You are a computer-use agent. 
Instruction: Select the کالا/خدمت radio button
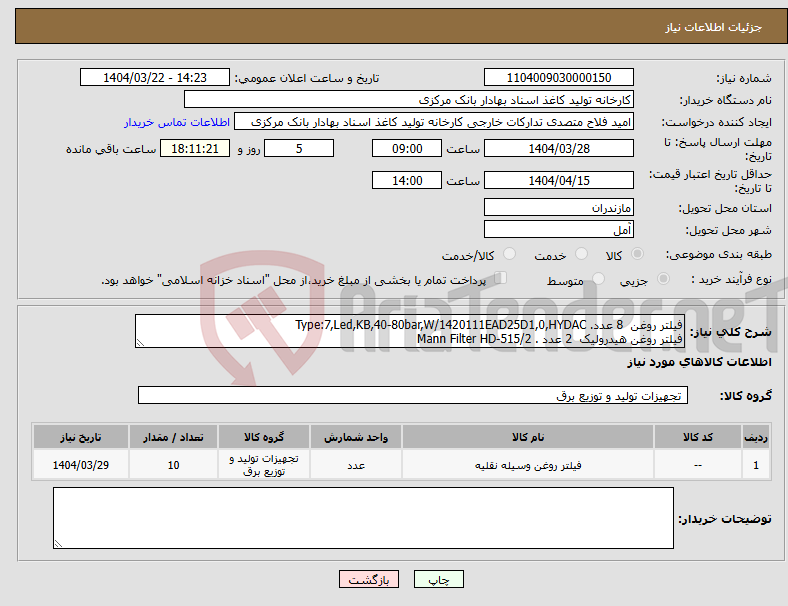510,254
